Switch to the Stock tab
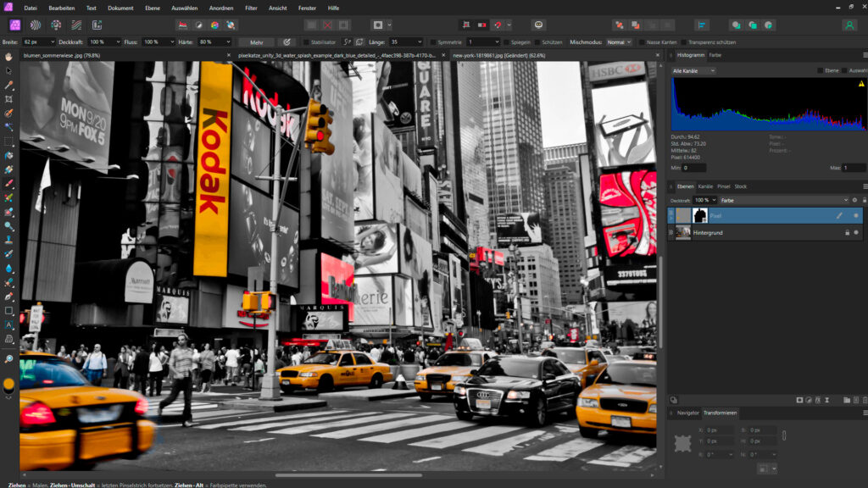The width and height of the screenshot is (868, 488). [741, 186]
